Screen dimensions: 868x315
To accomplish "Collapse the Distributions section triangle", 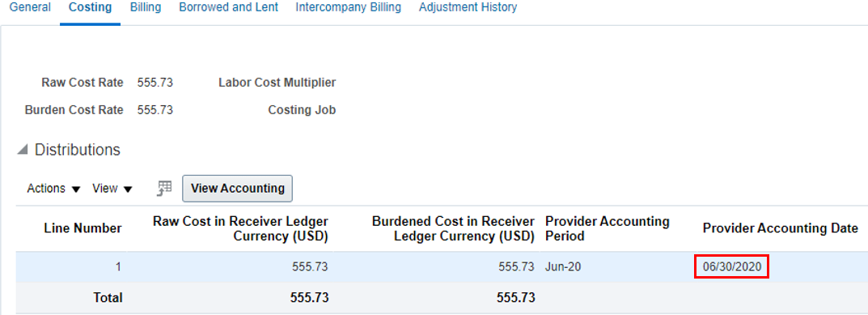I will click(x=23, y=150).
